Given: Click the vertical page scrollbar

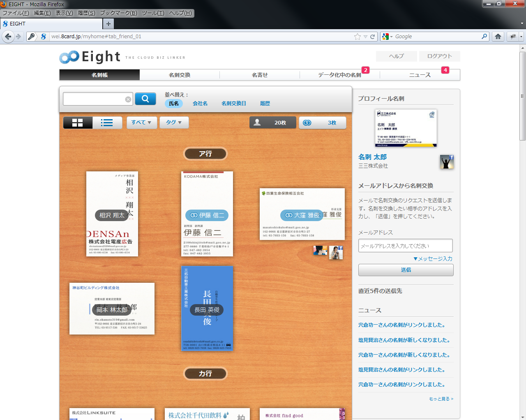Looking at the screenshot, I should tap(522, 96).
